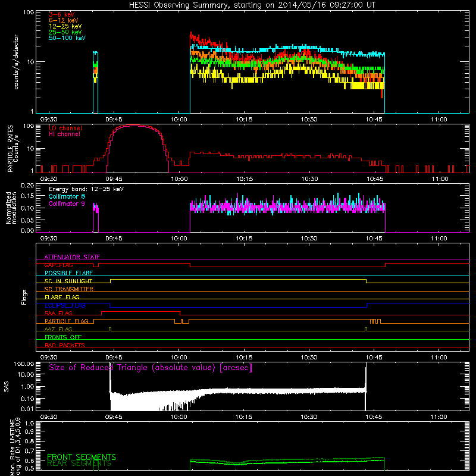Click the SAS spike near 10:43
The height and width of the screenshot is (476, 476).
click(x=365, y=387)
